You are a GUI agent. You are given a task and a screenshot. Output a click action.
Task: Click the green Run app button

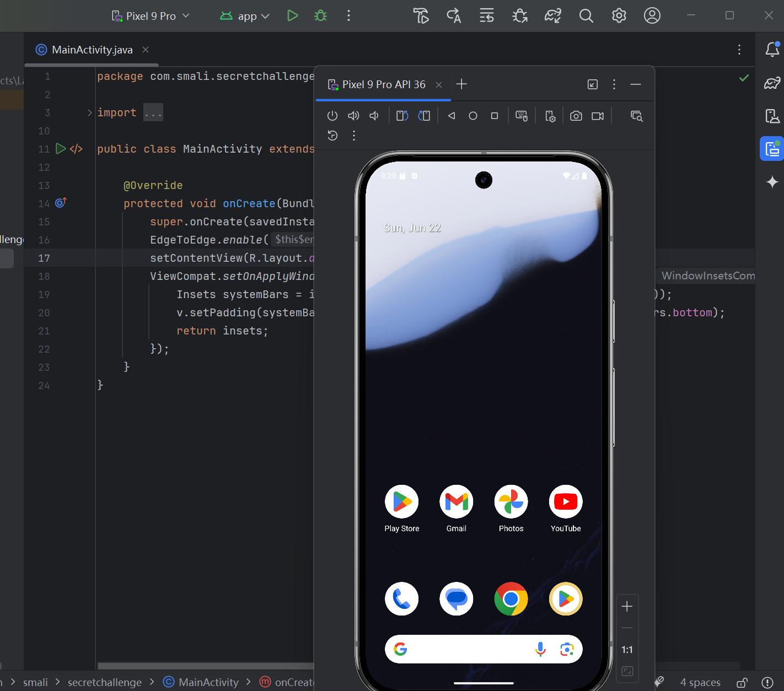tap(292, 16)
